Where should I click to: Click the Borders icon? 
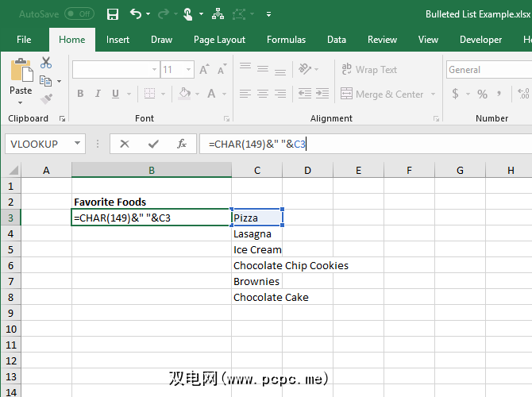(x=149, y=94)
